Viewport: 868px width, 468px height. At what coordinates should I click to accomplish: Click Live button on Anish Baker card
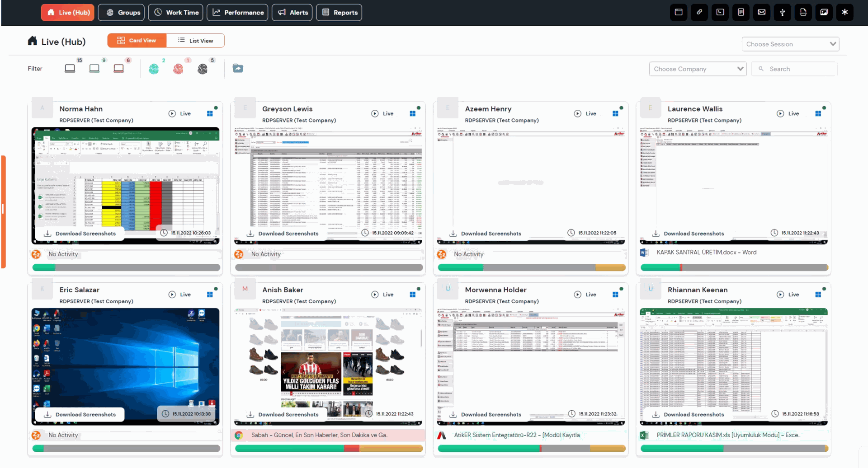[x=382, y=295]
